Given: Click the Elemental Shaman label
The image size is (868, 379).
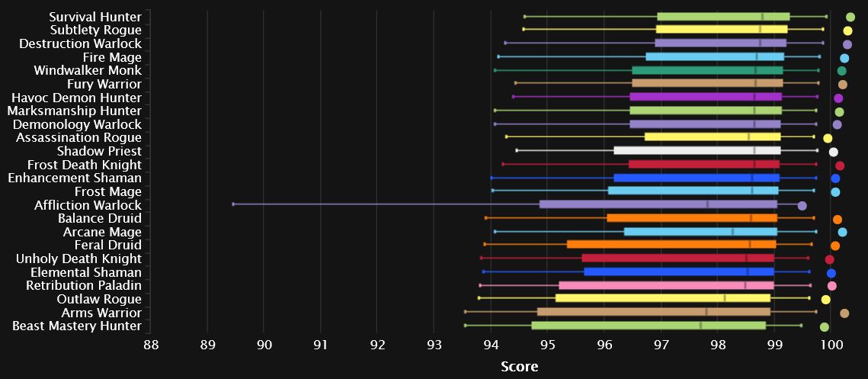Looking at the screenshot, I should coord(86,272).
